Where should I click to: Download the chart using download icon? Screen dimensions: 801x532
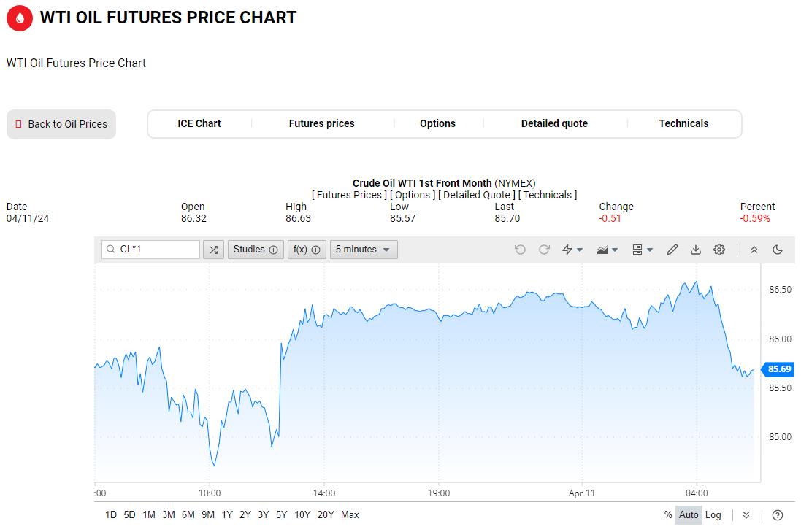pos(696,250)
